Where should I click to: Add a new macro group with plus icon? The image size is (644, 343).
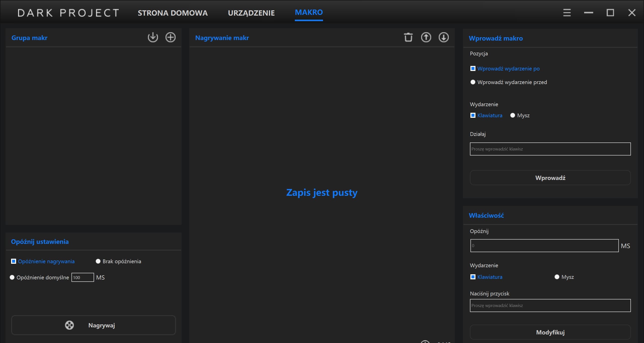pos(170,37)
